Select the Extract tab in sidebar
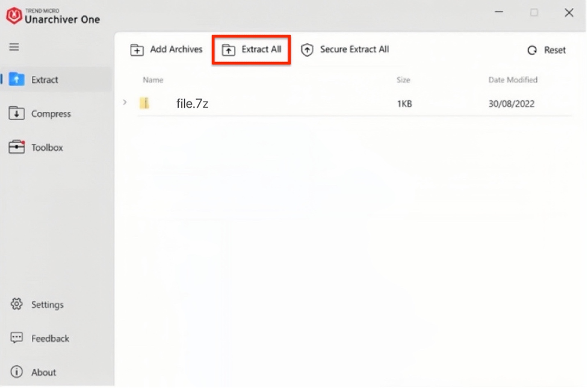This screenshot has height=388, width=588. [x=45, y=80]
